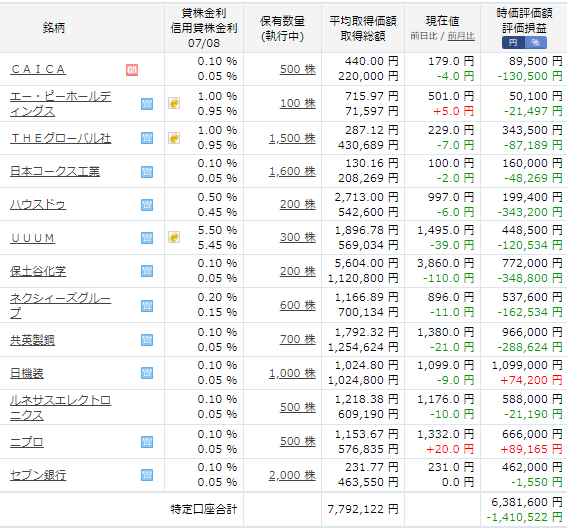The height and width of the screenshot is (528, 567).
Task: Click the yellow icon in the THEグローバル社 row
Action: (x=174, y=138)
